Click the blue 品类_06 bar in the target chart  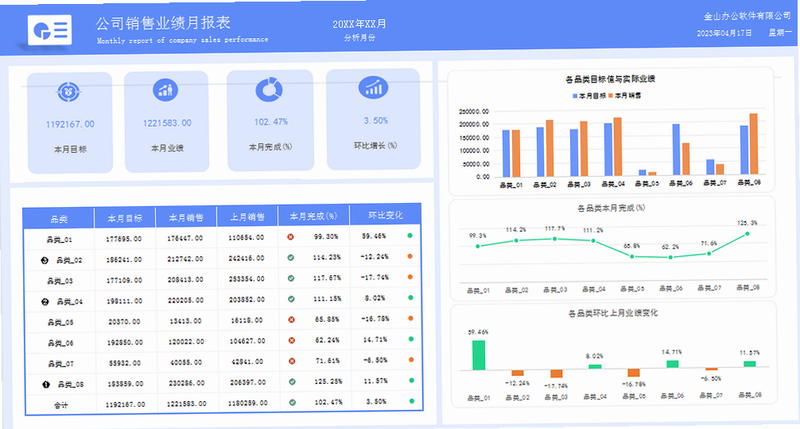click(x=676, y=149)
